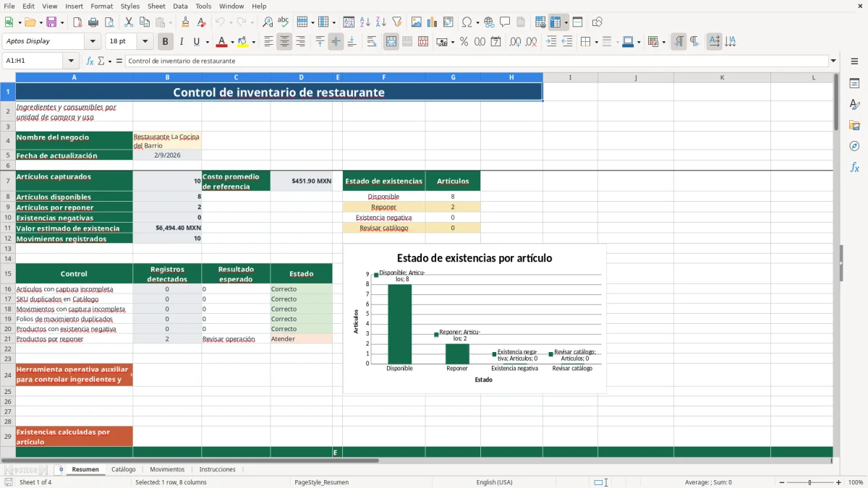Open the sidebar Gallery panel
The width and height of the screenshot is (868, 488).
point(854,125)
